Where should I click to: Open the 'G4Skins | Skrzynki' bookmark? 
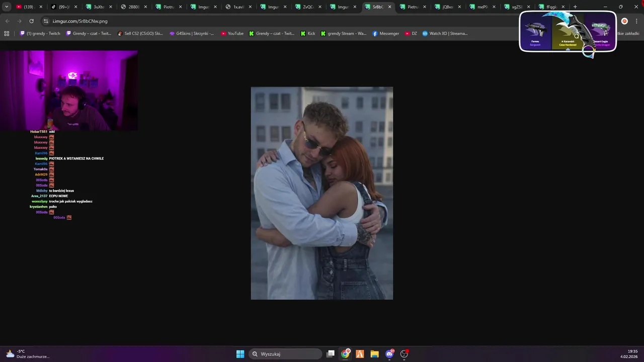192,34
